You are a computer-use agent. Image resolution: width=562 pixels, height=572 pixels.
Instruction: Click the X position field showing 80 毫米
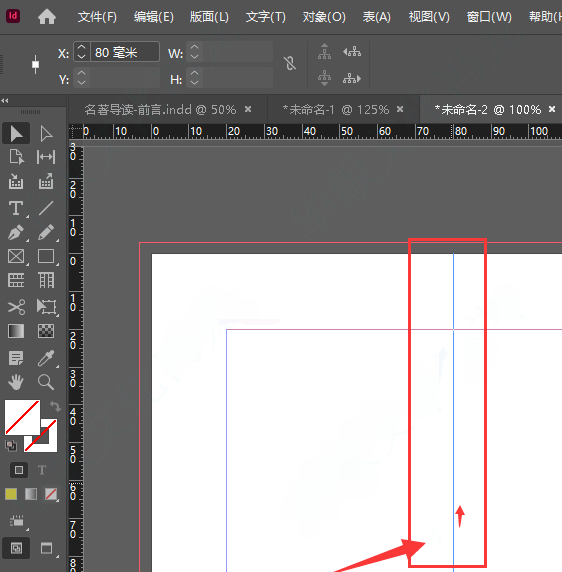pyautogui.click(x=125, y=52)
